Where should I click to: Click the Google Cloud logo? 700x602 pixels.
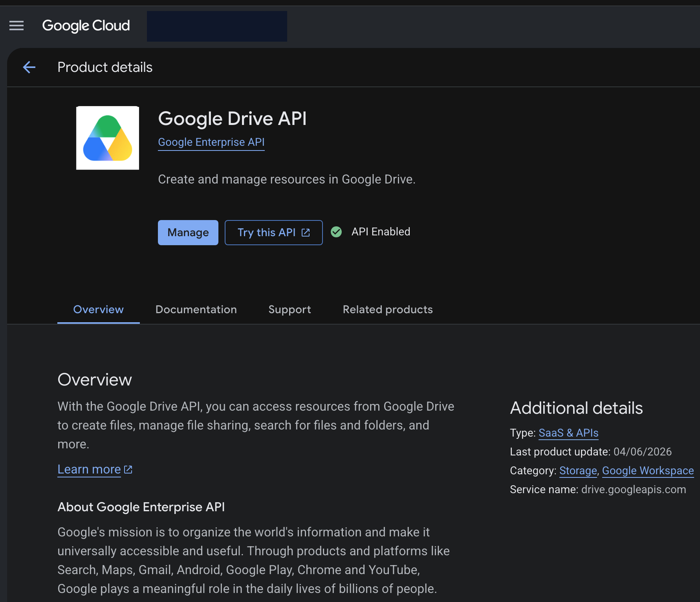click(x=86, y=25)
